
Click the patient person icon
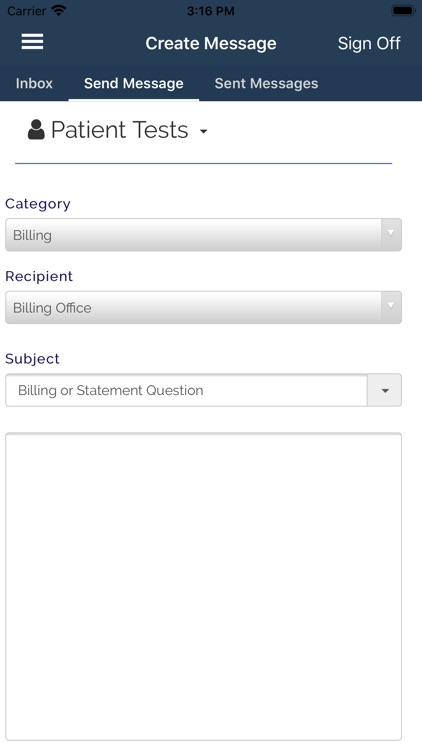[36, 130]
